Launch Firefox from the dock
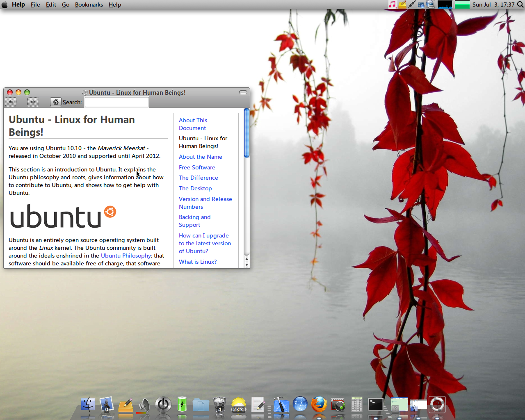This screenshot has width=525, height=420. click(319, 404)
